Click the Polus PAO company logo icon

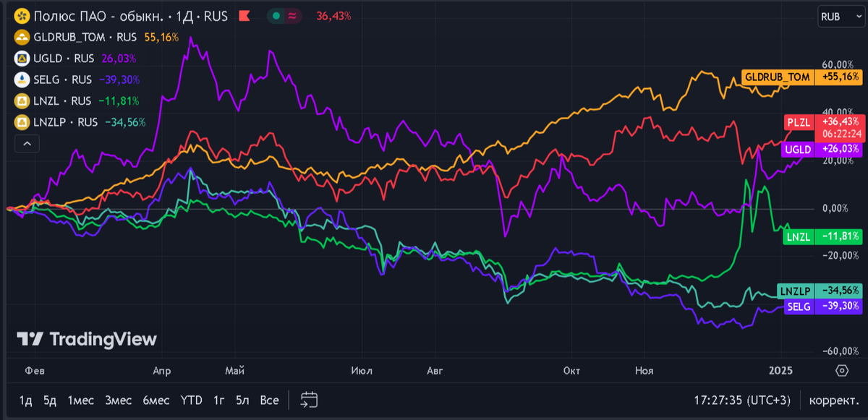point(22,16)
